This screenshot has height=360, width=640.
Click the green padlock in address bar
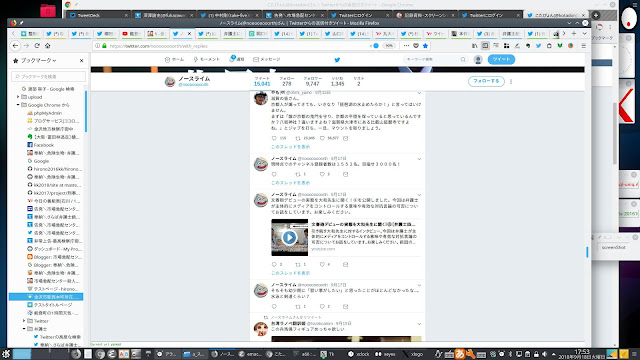[x=104, y=46]
